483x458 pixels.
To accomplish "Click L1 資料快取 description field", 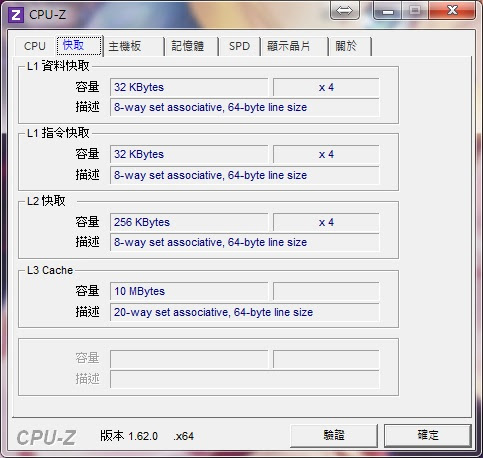I will click(x=245, y=107).
